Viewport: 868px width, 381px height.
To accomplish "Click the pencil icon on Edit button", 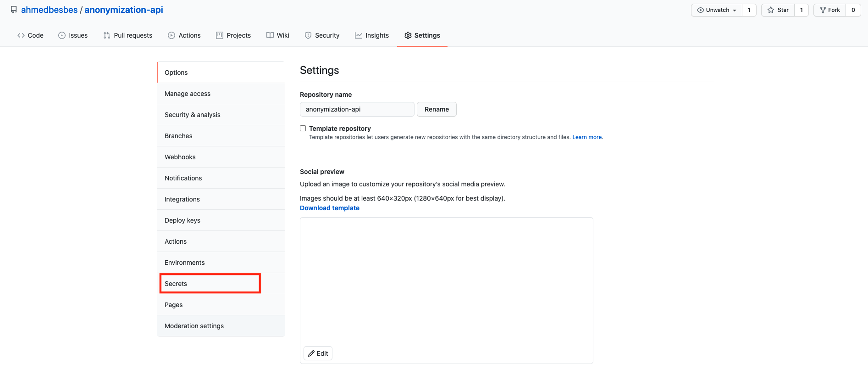I will pos(311,353).
